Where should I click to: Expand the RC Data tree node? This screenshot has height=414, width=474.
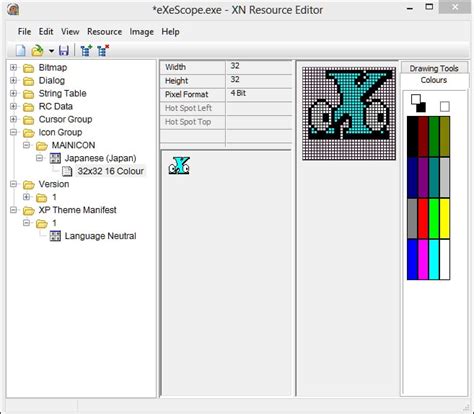(x=13, y=106)
